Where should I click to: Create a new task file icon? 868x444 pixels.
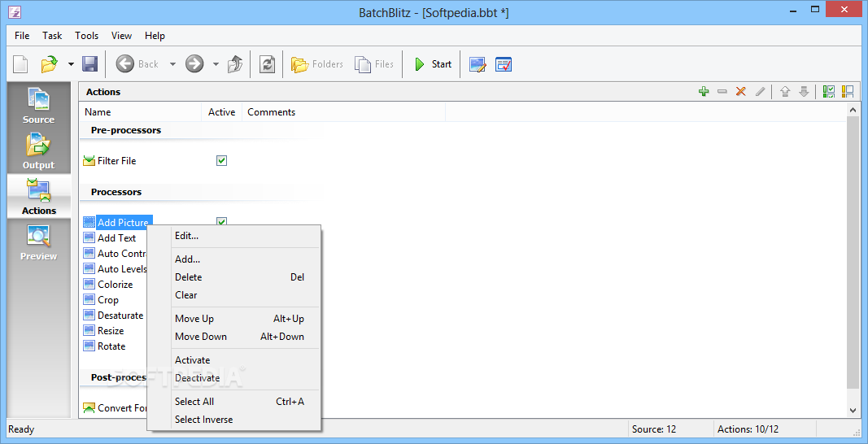point(20,64)
